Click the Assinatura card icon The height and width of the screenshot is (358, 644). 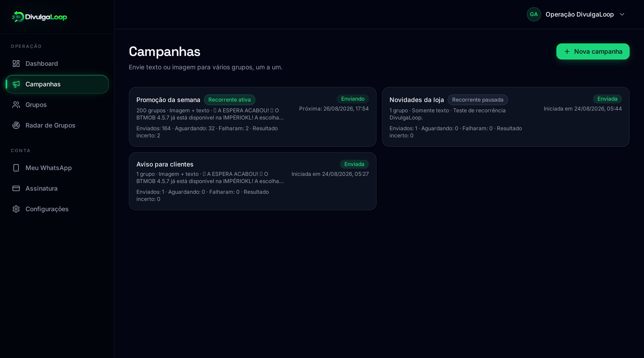[16, 188]
